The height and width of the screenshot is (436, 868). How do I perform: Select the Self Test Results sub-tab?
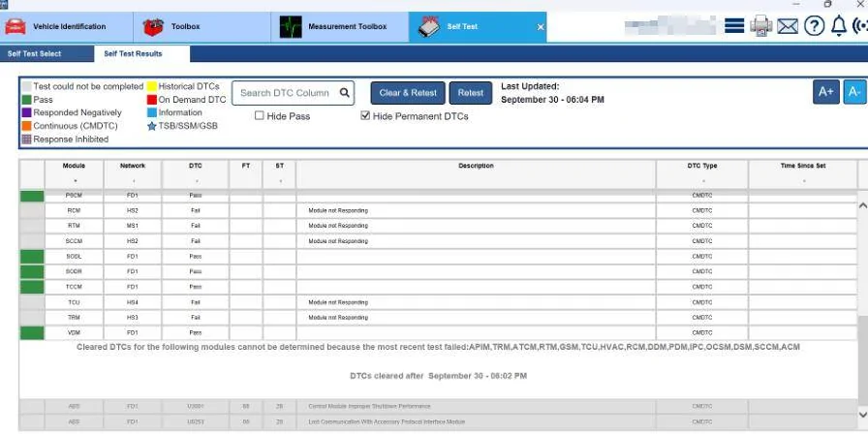(x=141, y=53)
